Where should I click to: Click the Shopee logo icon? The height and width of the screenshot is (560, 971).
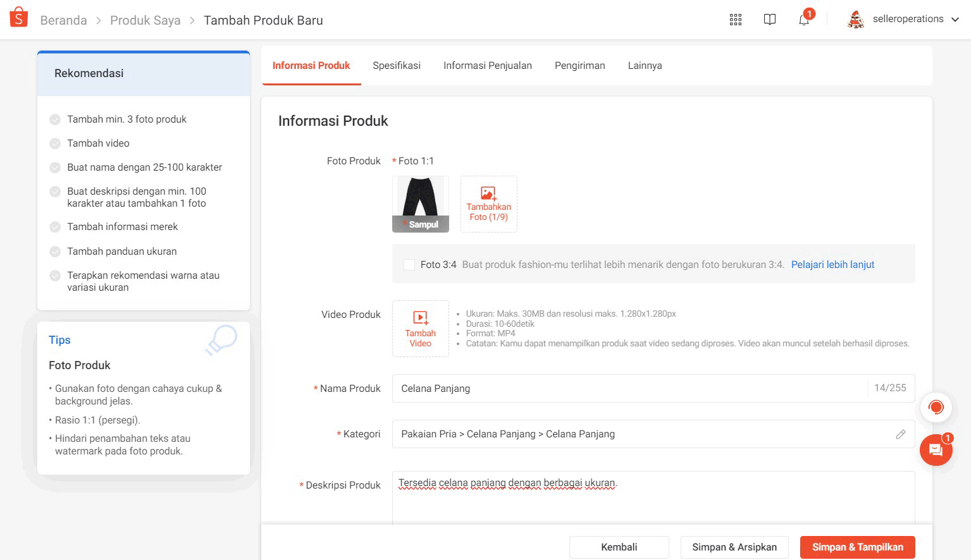coord(18,18)
